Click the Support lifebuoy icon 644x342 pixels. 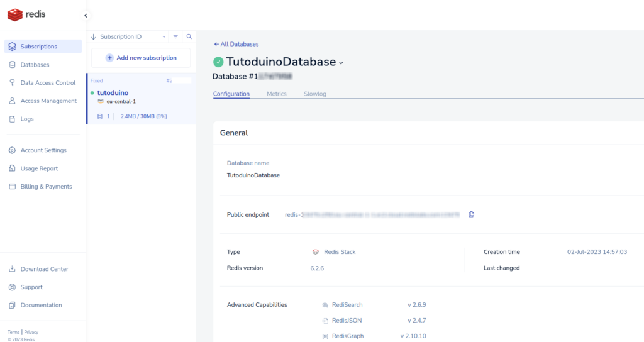(x=13, y=287)
